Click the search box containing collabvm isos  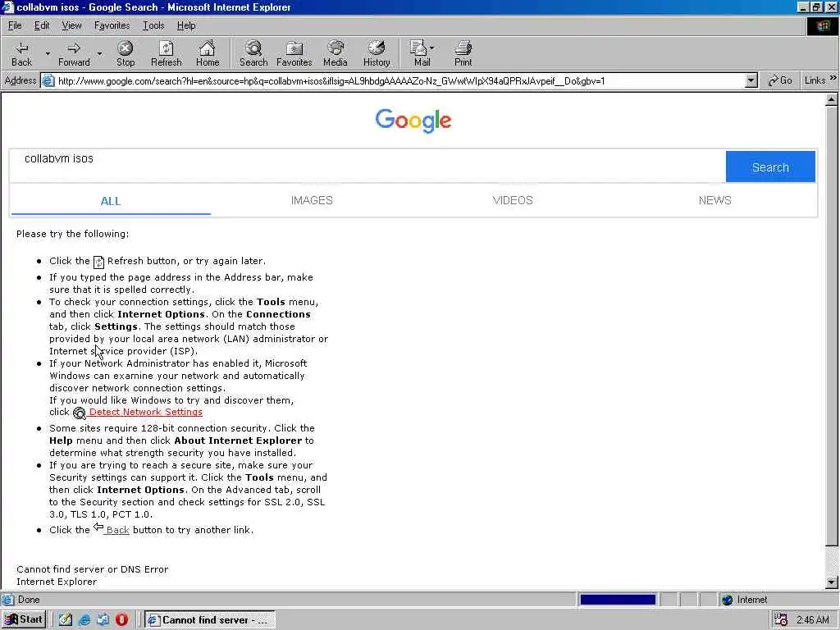pyautogui.click(x=367, y=166)
